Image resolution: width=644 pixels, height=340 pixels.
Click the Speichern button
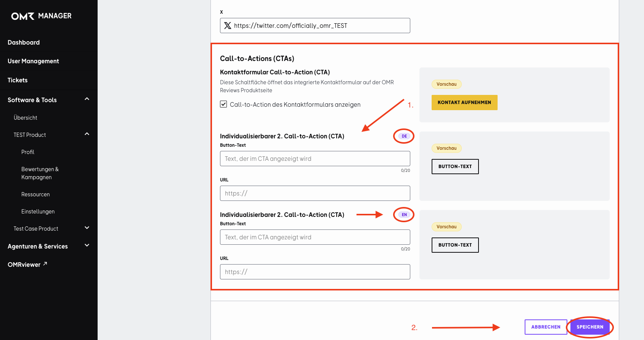tap(590, 327)
